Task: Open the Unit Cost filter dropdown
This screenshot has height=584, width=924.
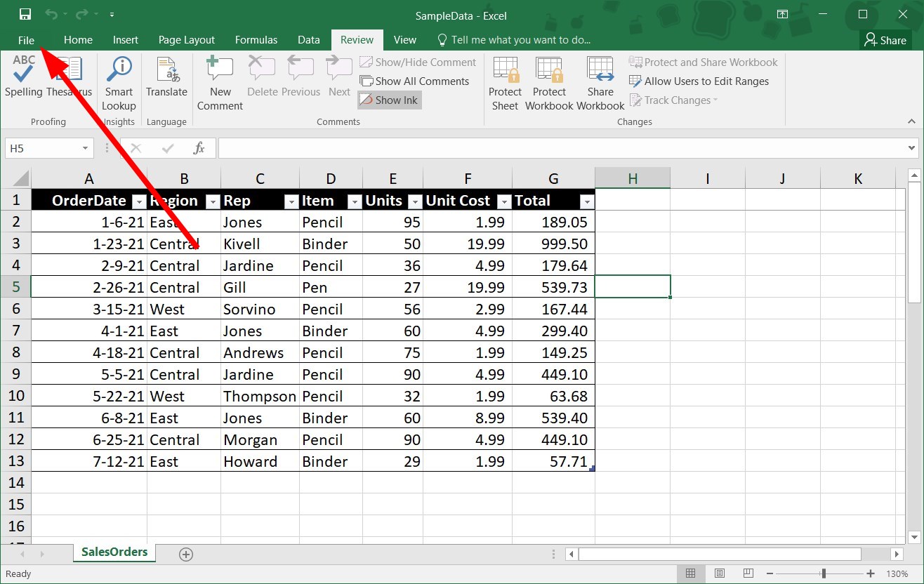Action: pyautogui.click(x=504, y=202)
